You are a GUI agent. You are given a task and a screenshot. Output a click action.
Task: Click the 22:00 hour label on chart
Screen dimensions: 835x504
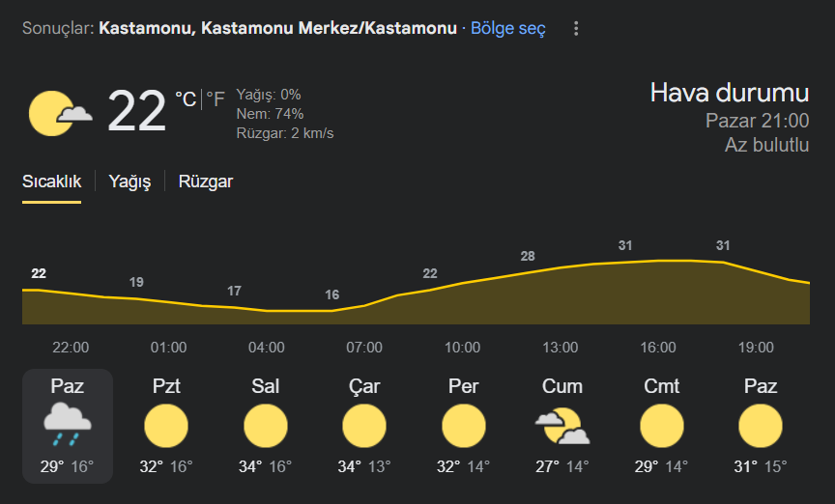tap(71, 348)
